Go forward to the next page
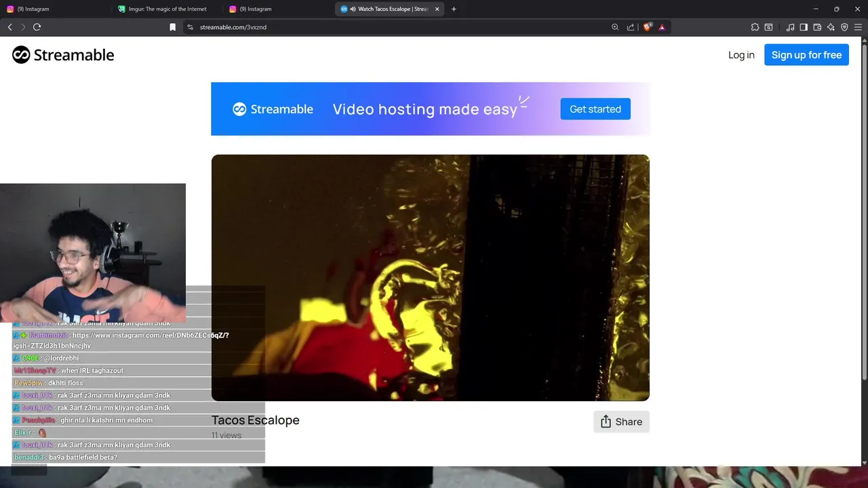This screenshot has height=488, width=868. [23, 27]
